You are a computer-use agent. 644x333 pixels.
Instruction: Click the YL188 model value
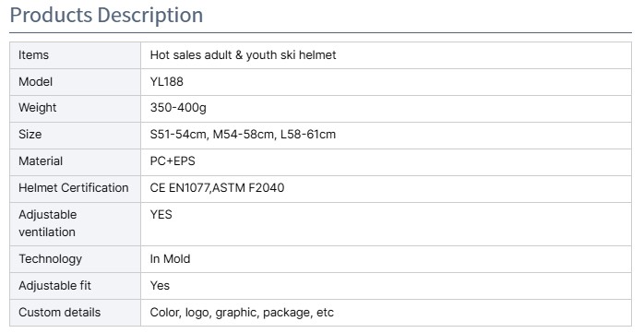click(166, 82)
